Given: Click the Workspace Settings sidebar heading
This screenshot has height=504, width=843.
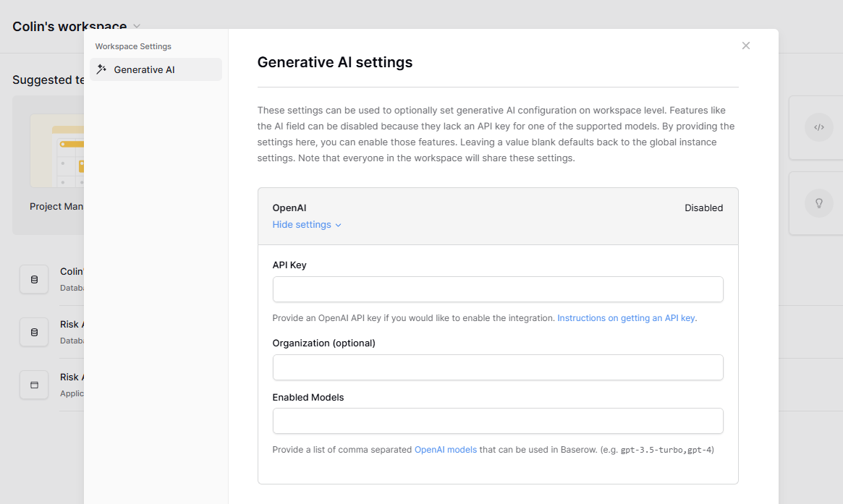Looking at the screenshot, I should 133,46.
